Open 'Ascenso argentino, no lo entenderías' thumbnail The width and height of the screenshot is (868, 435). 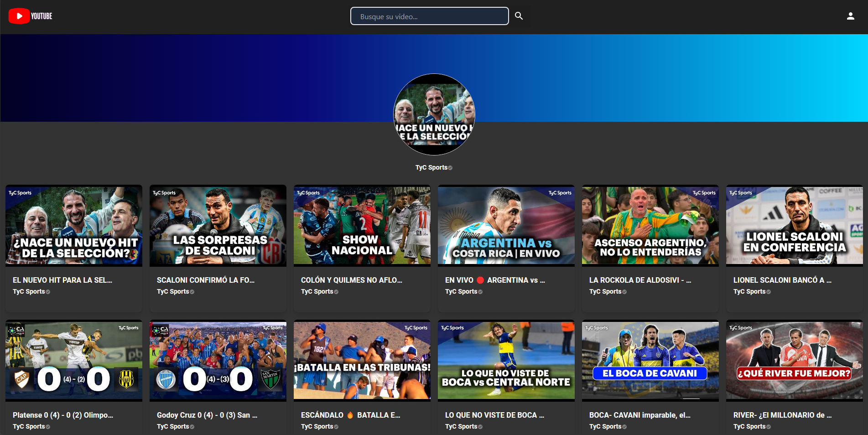point(650,225)
